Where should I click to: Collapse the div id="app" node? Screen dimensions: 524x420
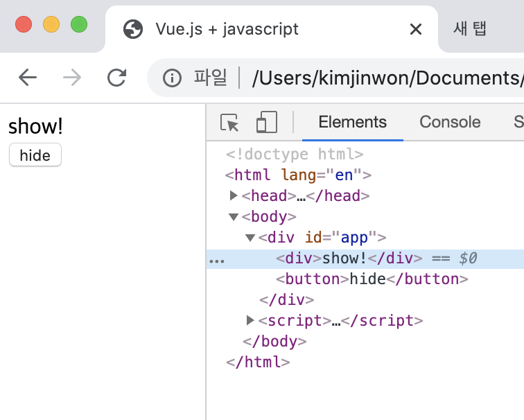[250, 238]
